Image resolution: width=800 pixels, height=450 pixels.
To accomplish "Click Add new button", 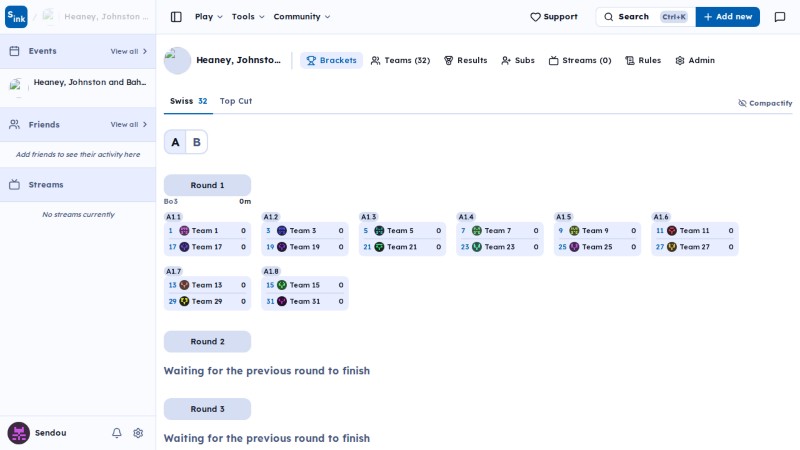I will tap(728, 17).
